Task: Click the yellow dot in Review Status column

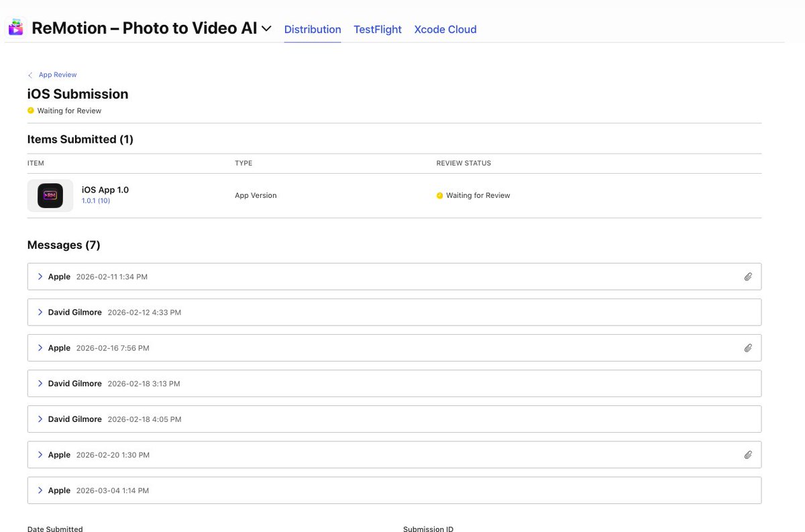Action: (x=439, y=195)
